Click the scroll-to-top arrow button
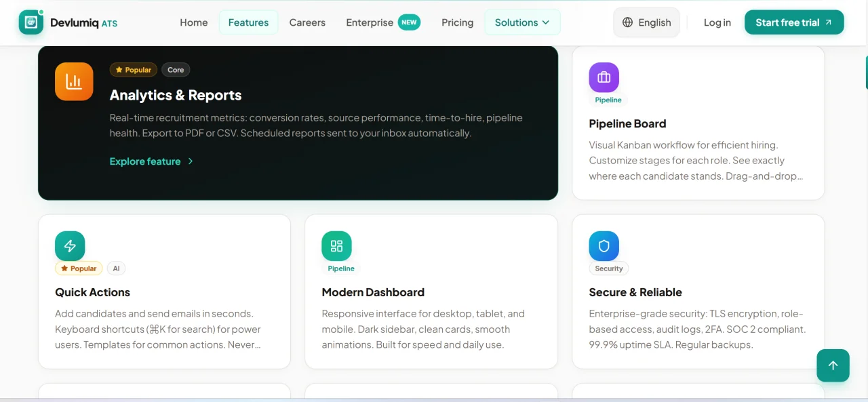This screenshot has width=868, height=402. pyautogui.click(x=833, y=365)
